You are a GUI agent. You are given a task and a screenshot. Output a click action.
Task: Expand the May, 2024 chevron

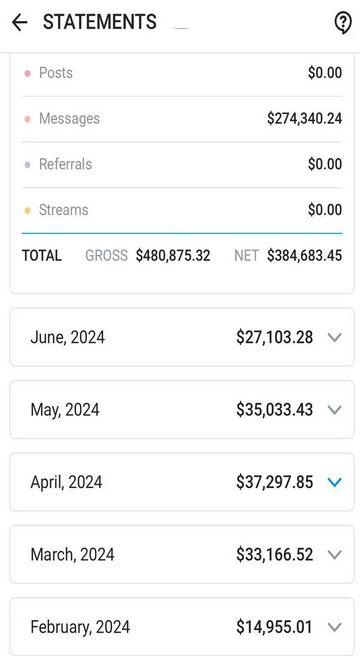pyautogui.click(x=334, y=410)
